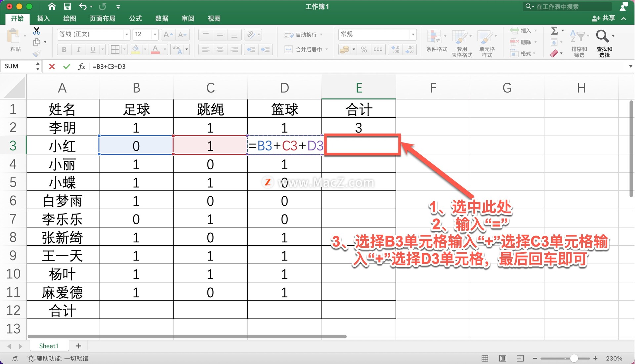This screenshot has width=635, height=364.
Task: Switch to the 绘图 Draw tab
Action: click(69, 19)
